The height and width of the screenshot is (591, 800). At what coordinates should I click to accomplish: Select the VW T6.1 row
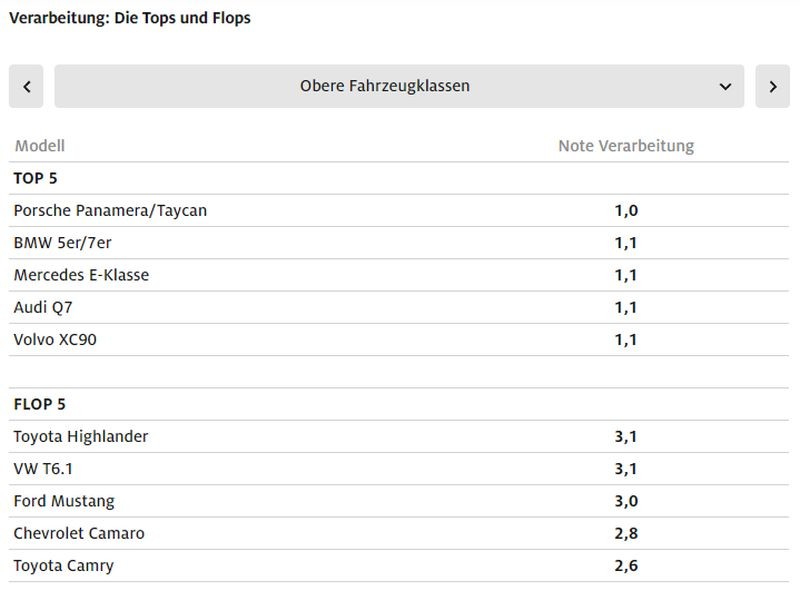pyautogui.click(x=45, y=468)
